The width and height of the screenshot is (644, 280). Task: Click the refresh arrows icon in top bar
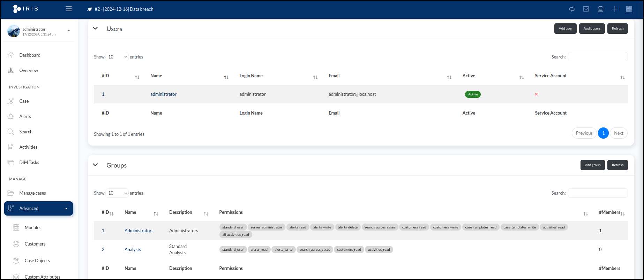click(x=572, y=9)
